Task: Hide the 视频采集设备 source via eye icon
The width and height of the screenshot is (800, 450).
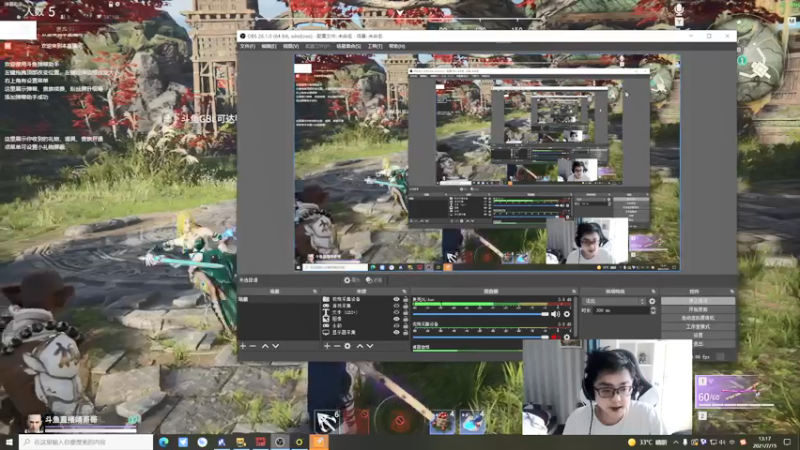Action: (396, 299)
